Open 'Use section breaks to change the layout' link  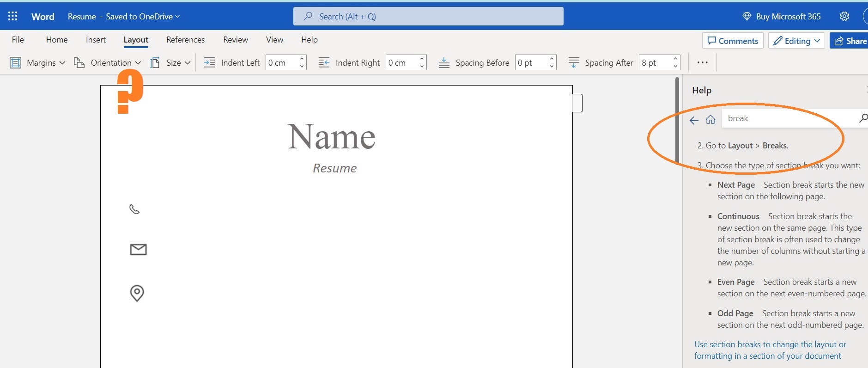(x=770, y=350)
